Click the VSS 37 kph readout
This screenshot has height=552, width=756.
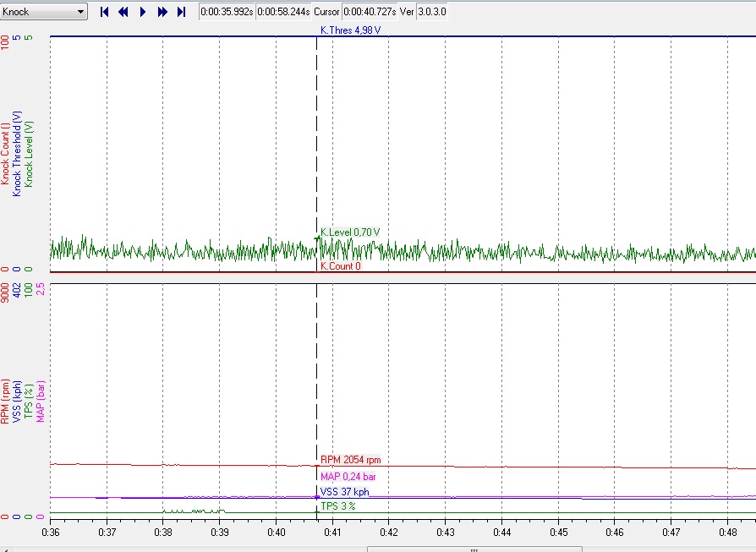click(x=344, y=491)
